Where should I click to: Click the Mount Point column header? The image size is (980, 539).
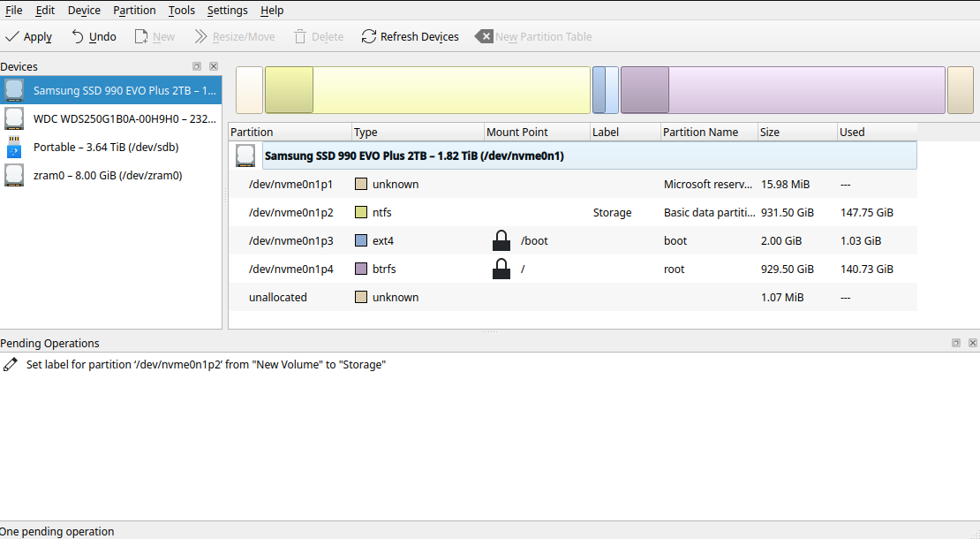pos(536,133)
